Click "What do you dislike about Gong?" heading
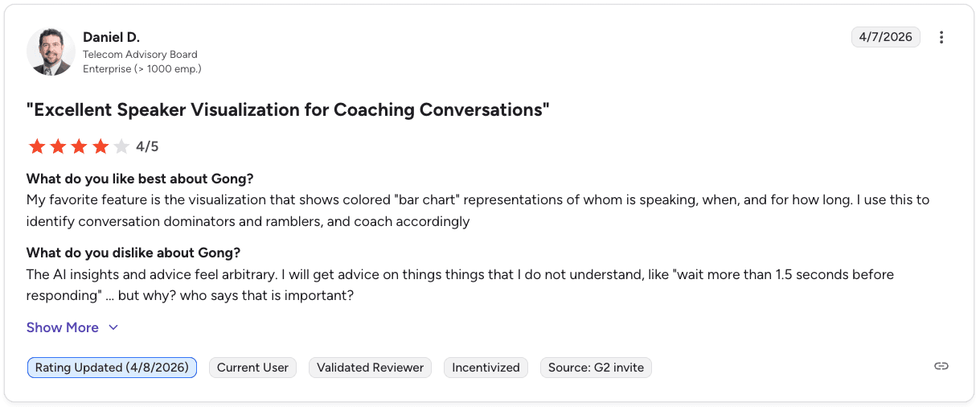The width and height of the screenshot is (980, 407). click(133, 253)
